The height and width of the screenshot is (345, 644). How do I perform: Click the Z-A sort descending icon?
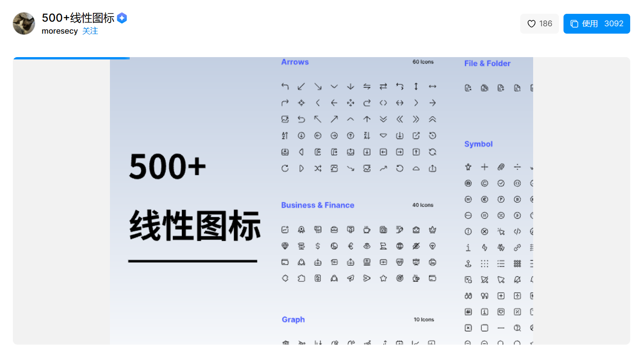coord(367,135)
